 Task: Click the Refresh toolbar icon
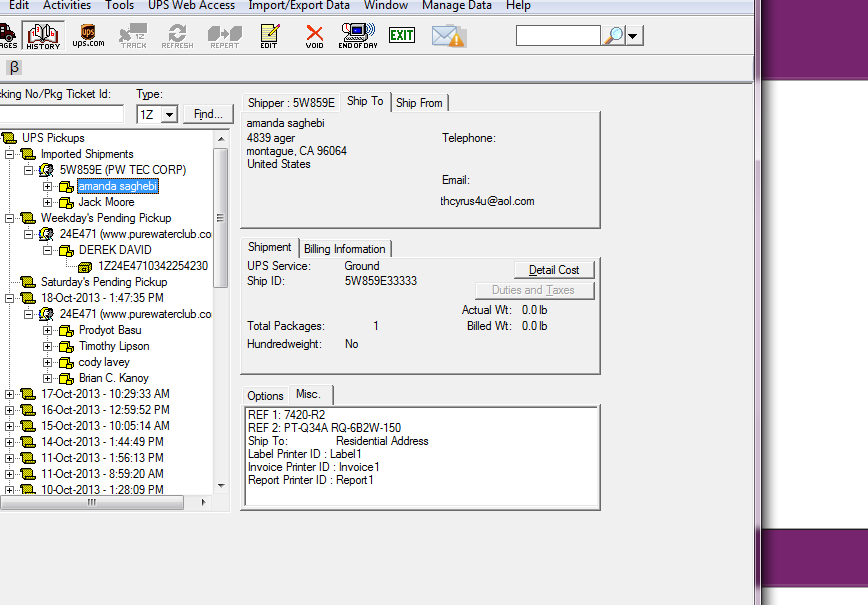[x=177, y=36]
